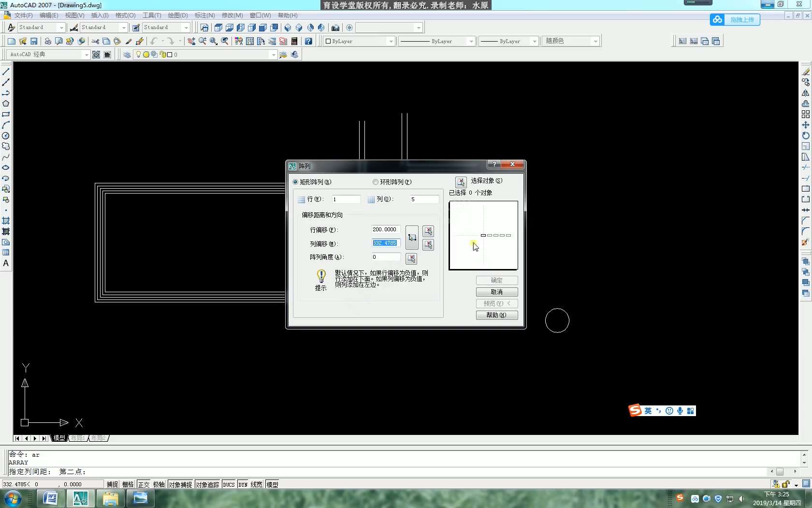Open the Edit menu
812x508 pixels.
click(x=49, y=15)
